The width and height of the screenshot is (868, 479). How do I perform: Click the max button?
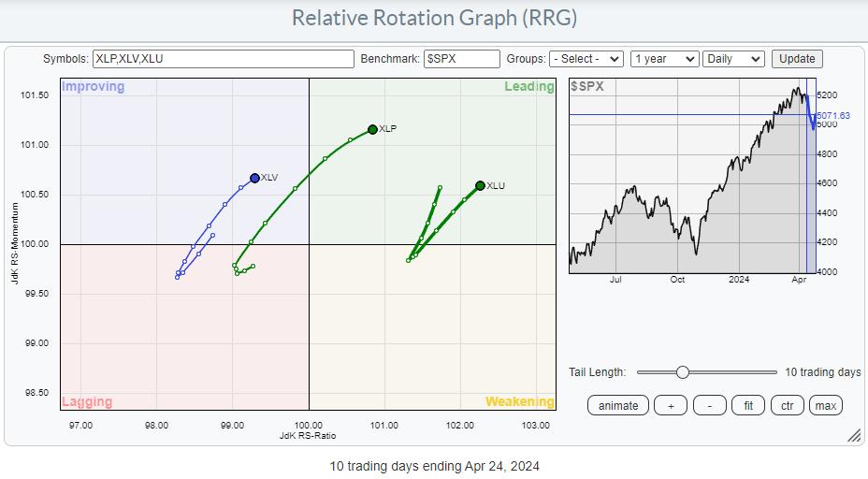point(825,405)
